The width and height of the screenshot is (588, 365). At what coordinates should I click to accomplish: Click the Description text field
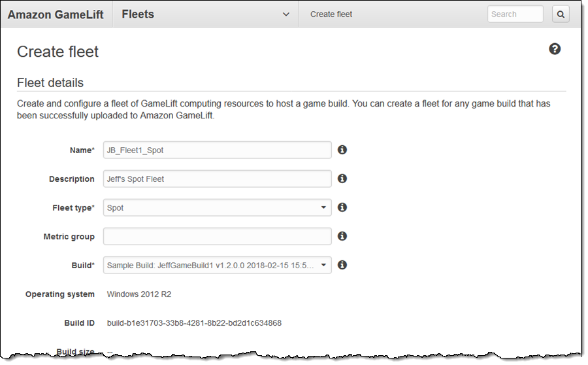(217, 179)
